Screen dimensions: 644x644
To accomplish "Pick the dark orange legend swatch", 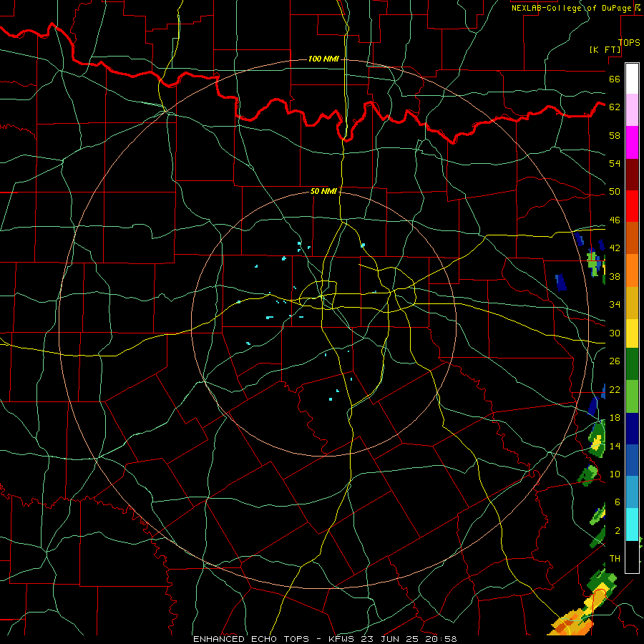I will (632, 238).
